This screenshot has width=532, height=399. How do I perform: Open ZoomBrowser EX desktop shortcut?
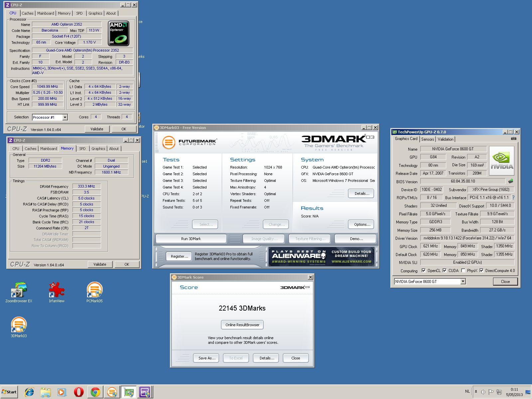tap(19, 292)
